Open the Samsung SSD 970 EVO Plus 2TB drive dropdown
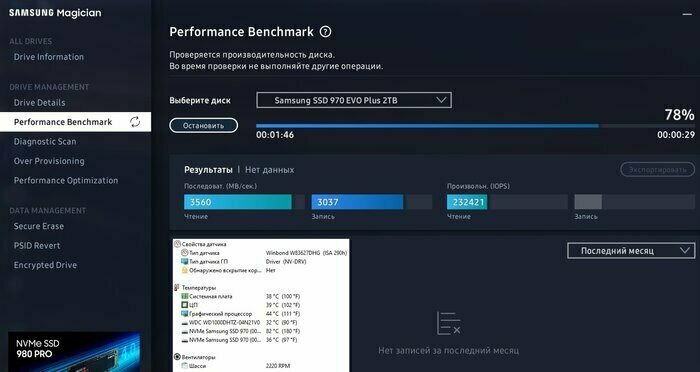700x372 pixels. [x=354, y=100]
